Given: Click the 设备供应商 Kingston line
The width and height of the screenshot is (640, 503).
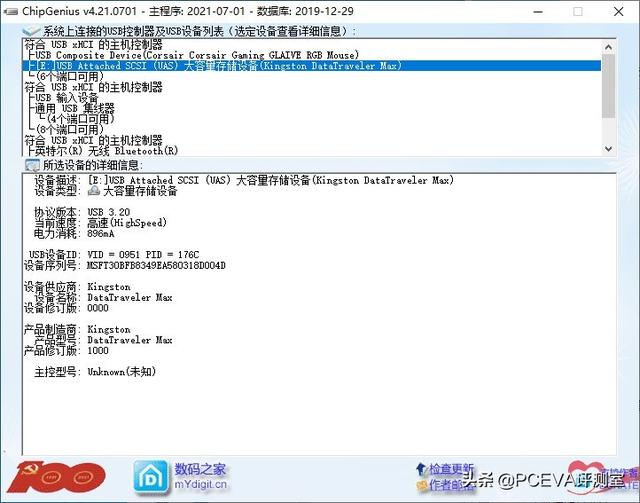Looking at the screenshot, I should (77, 287).
